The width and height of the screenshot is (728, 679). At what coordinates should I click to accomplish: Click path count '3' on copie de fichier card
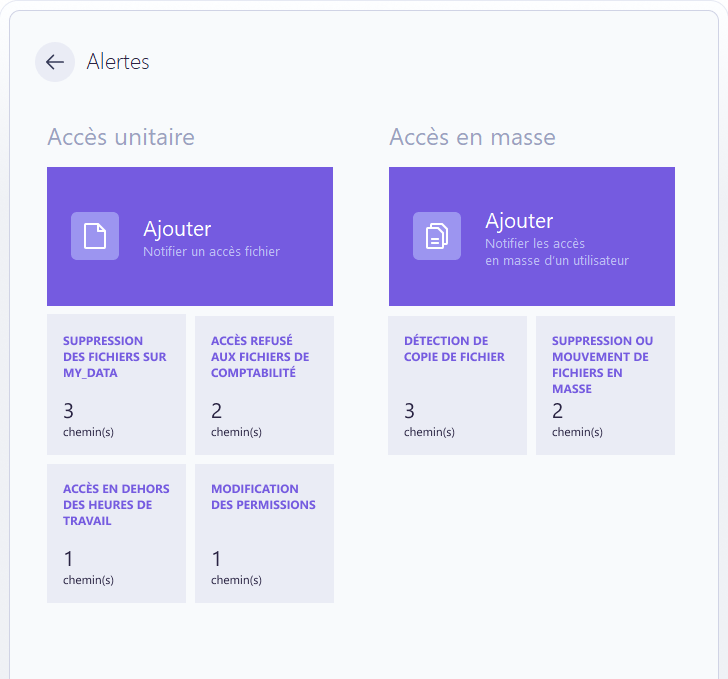(x=409, y=411)
